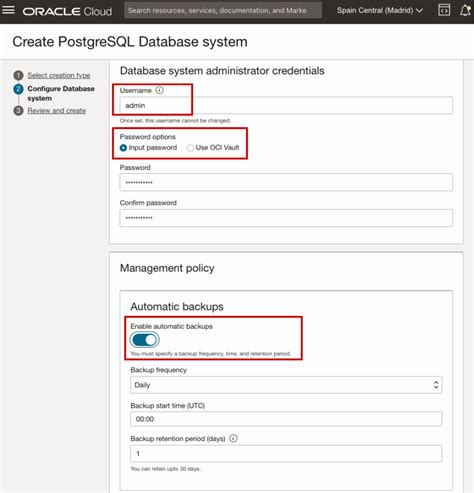
Task: Click the Backup retention period info icon
Action: (x=233, y=438)
